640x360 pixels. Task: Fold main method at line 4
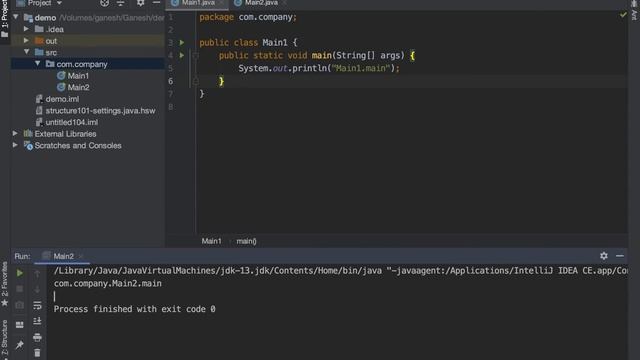point(195,56)
